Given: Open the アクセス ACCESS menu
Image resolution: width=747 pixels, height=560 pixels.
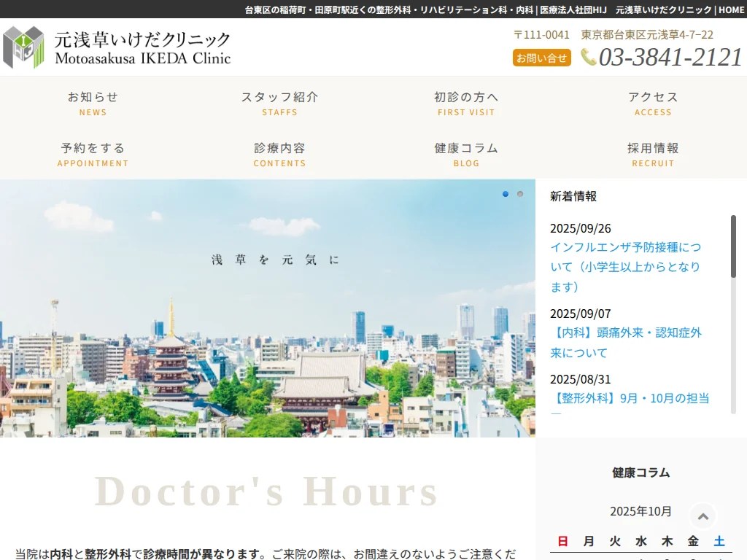Looking at the screenshot, I should pyautogui.click(x=653, y=104).
